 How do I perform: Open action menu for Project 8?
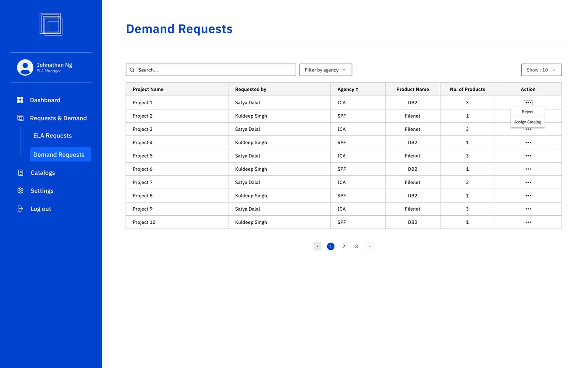tap(528, 196)
